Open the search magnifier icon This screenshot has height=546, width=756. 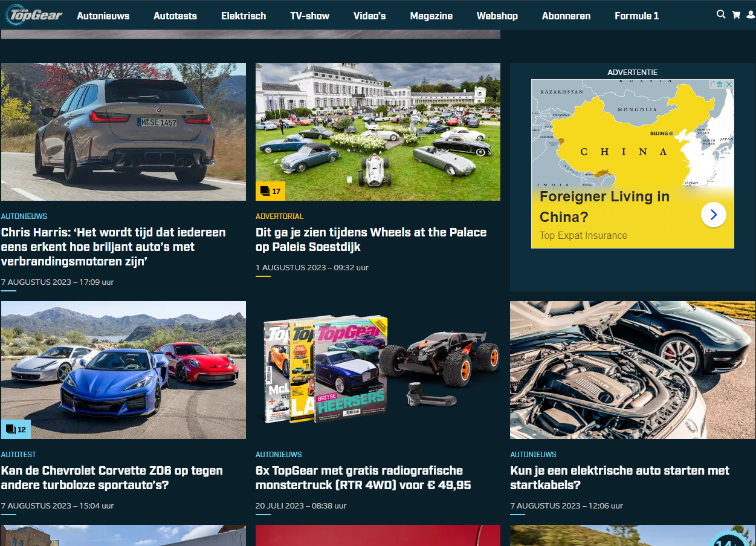(x=721, y=15)
